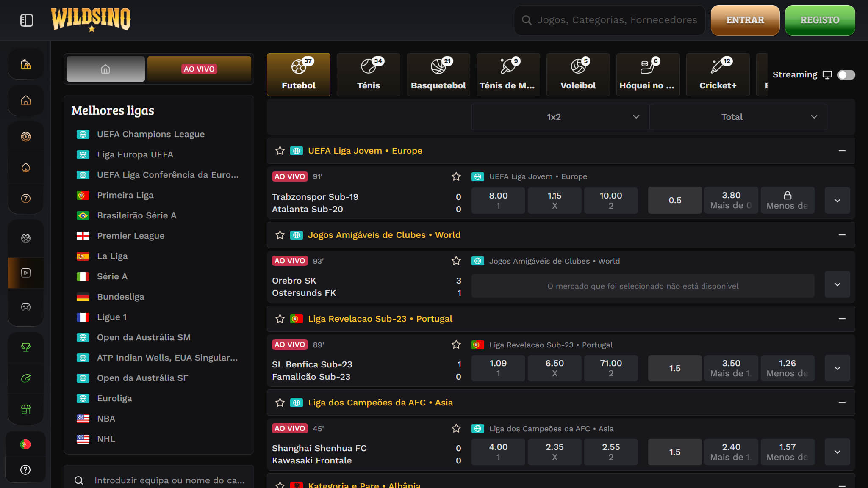Click the REGISTO button
This screenshot has width=868, height=488.
tap(819, 20)
